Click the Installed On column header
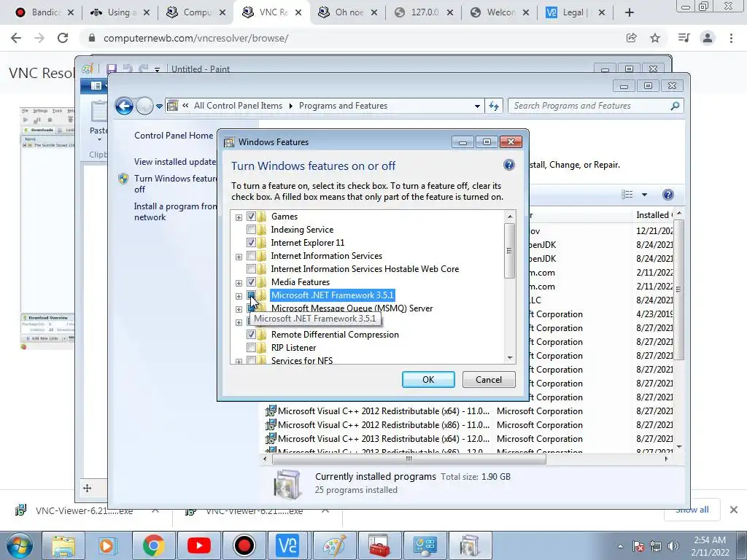Screen dimensions: 747x560 point(654,215)
